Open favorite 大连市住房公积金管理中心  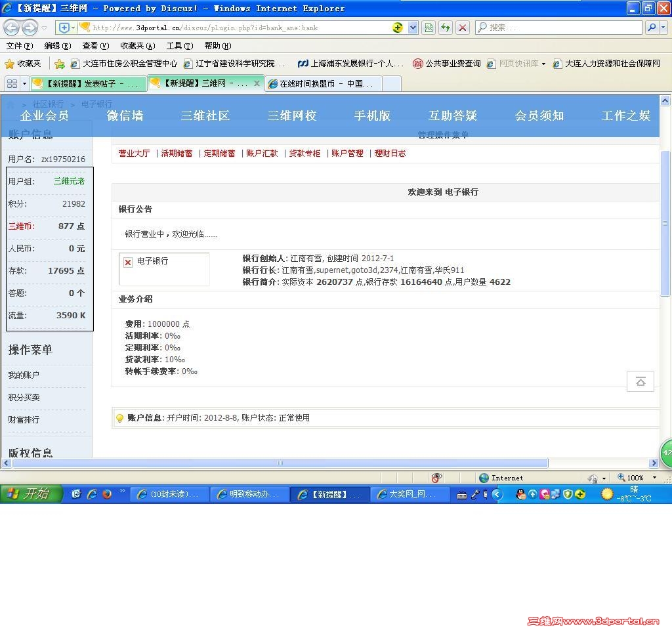[x=124, y=64]
